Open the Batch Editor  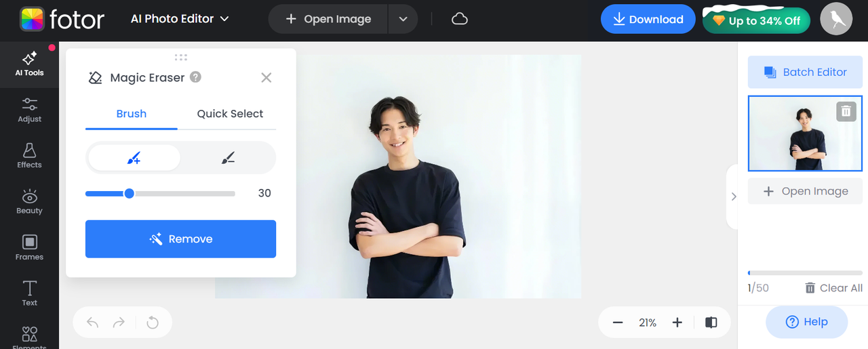click(805, 72)
